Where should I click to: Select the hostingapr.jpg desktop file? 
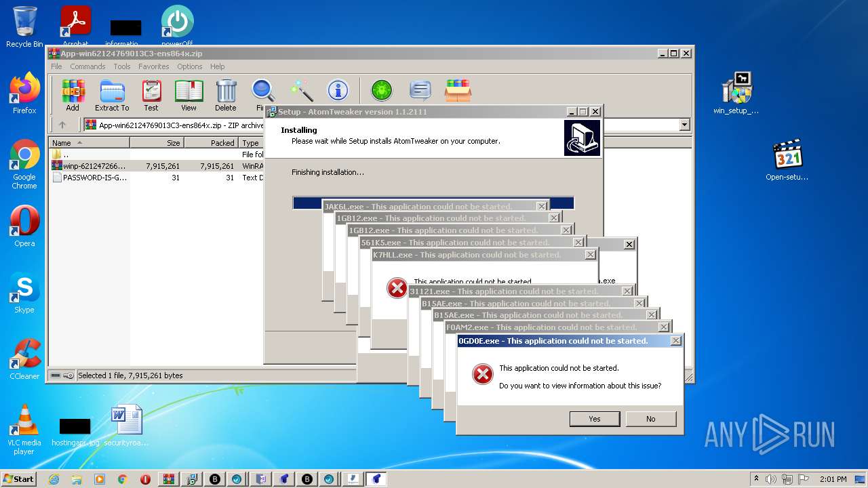tap(75, 432)
